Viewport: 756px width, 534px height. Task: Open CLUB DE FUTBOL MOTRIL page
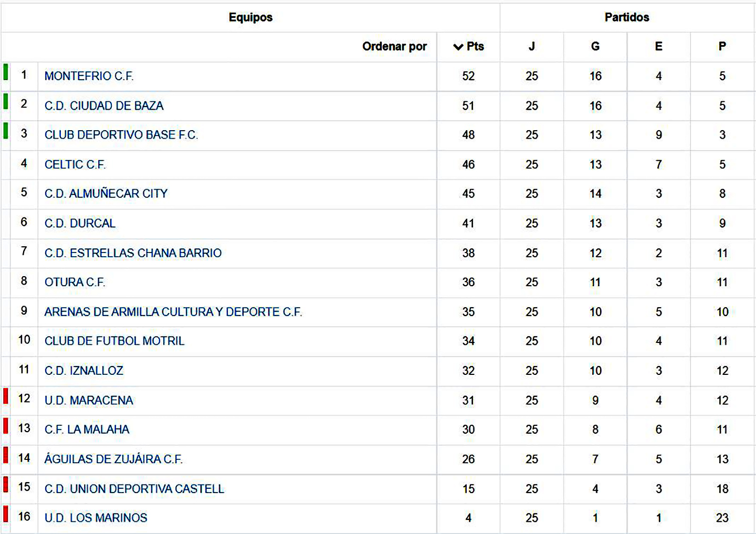click(x=114, y=341)
